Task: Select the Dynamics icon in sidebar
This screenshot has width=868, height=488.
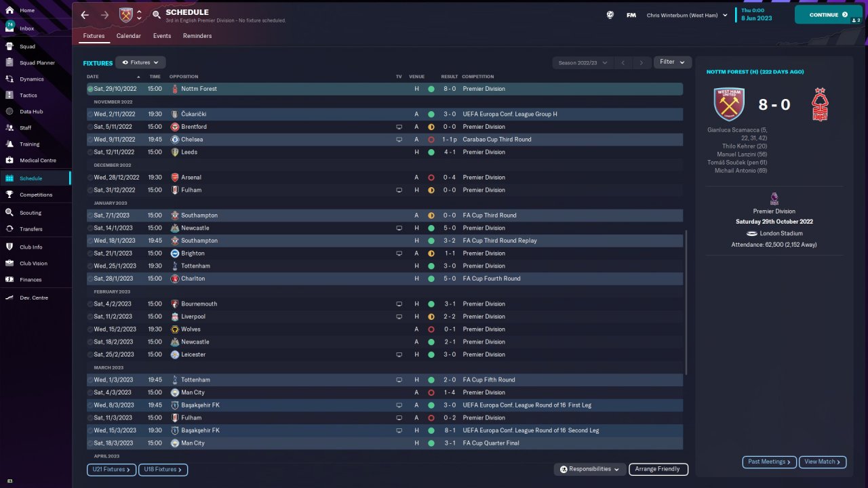Action: [x=9, y=79]
